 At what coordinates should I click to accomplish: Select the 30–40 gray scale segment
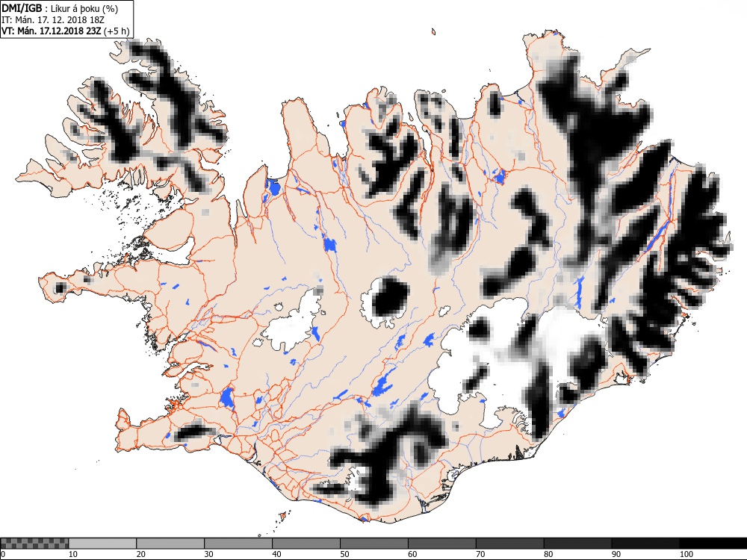238,544
